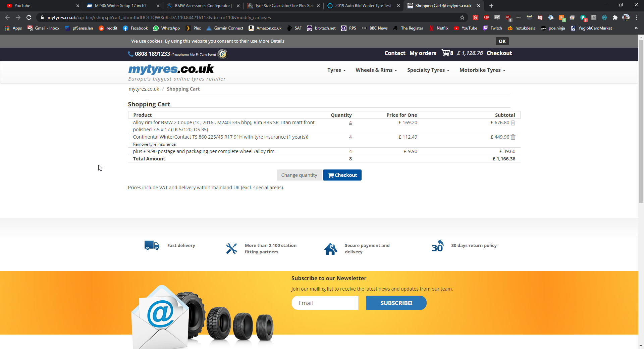Open More Details cookie link
Viewport: 644px width, 349px height.
(271, 41)
